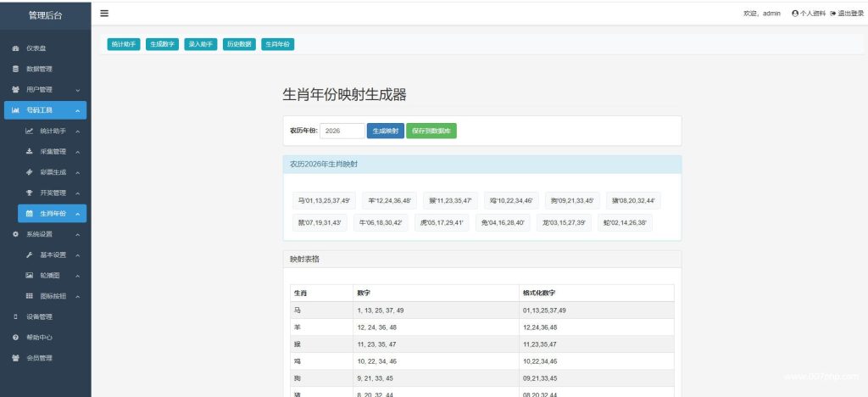
Task: Click the 管理后台 header title
Action: tap(46, 15)
